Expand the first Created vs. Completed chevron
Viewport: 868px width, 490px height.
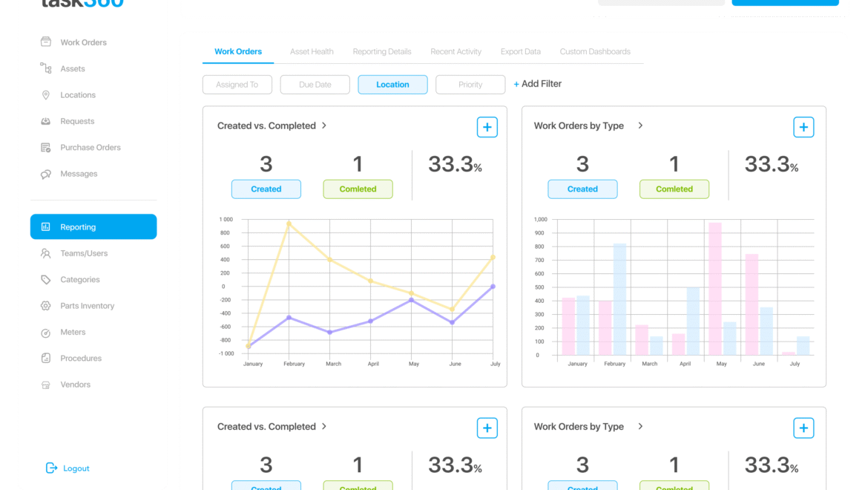click(x=324, y=125)
